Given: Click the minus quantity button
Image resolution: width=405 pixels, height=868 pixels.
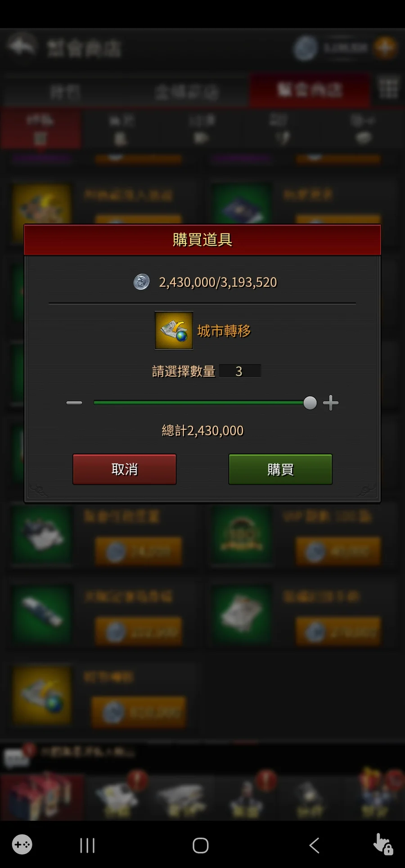Looking at the screenshot, I should pyautogui.click(x=74, y=403).
